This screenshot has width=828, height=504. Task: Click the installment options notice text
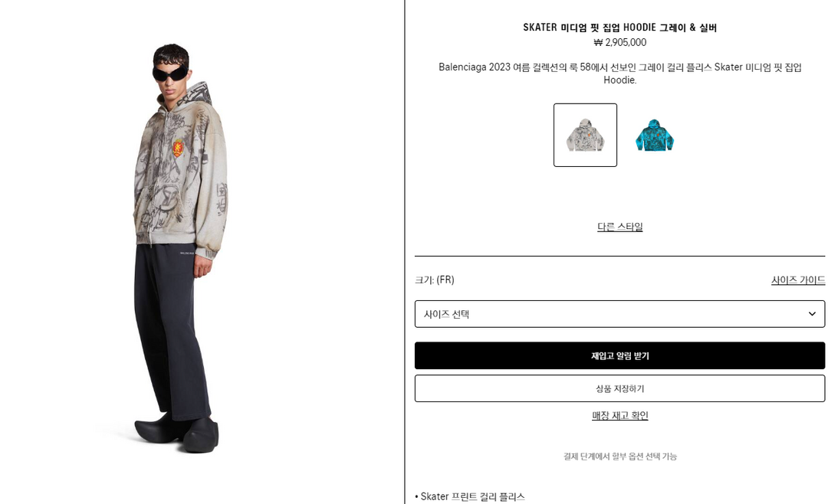pos(620,457)
